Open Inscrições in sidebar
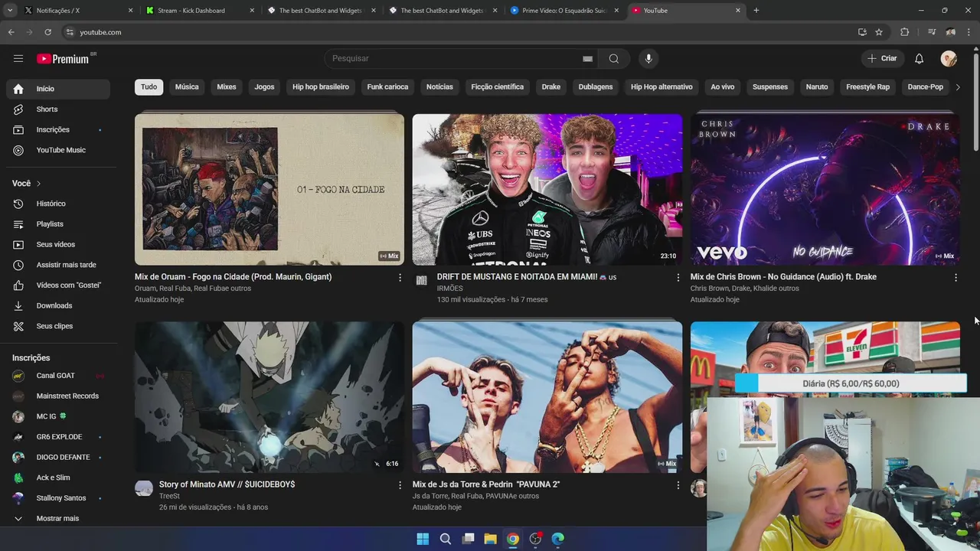980x551 pixels. [x=58, y=130]
